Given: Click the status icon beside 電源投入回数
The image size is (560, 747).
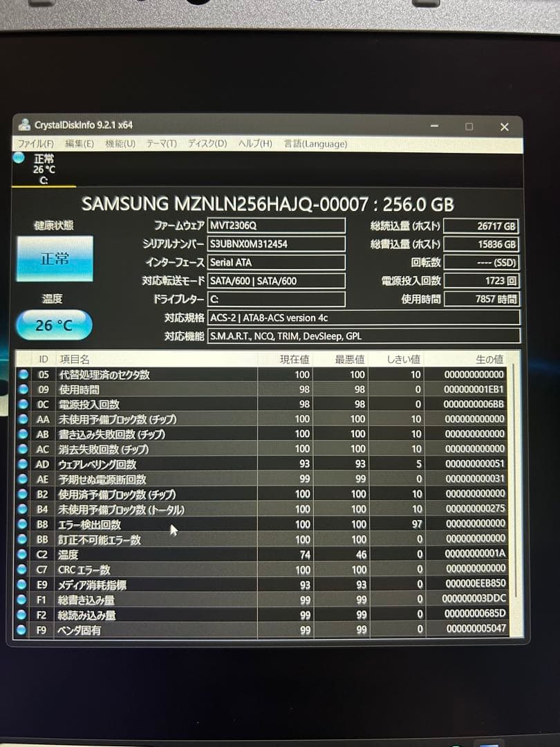Looking at the screenshot, I should click(x=23, y=404).
